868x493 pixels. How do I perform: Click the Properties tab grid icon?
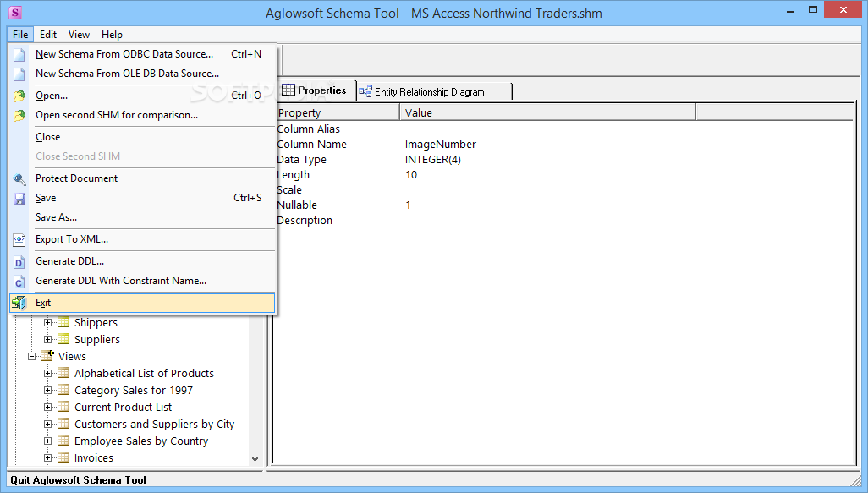(288, 90)
